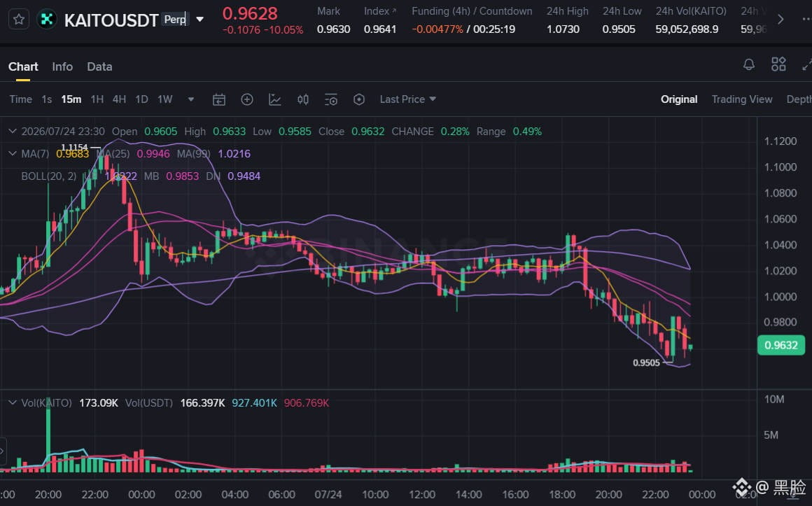Select the 15m interval
812x506 pixels.
[71, 99]
